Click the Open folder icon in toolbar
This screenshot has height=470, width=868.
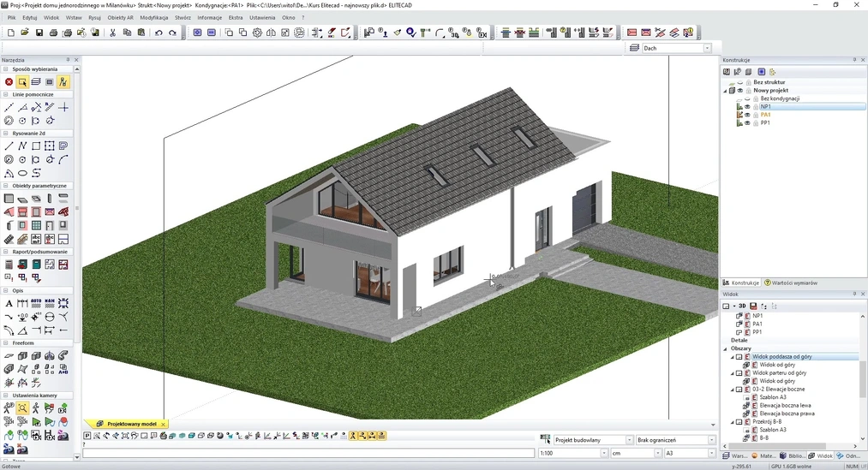point(25,33)
